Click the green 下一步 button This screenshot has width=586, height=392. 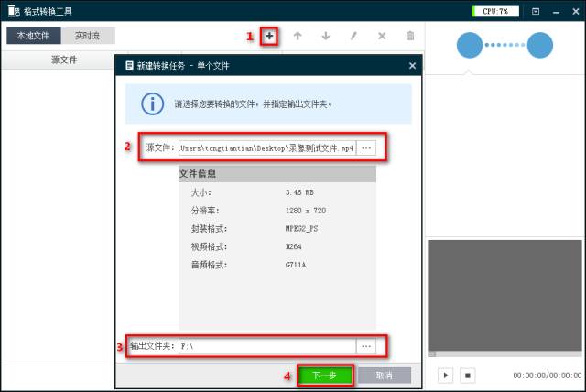[325, 376]
